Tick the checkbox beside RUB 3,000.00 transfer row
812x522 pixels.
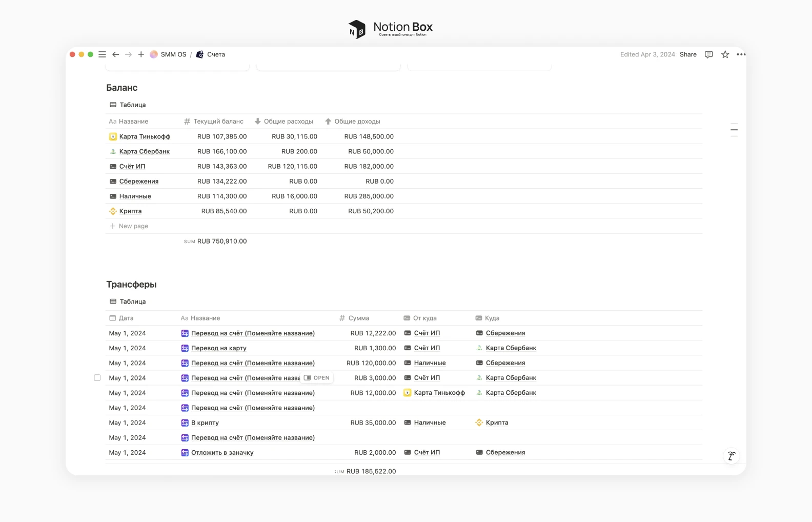pyautogui.click(x=97, y=378)
